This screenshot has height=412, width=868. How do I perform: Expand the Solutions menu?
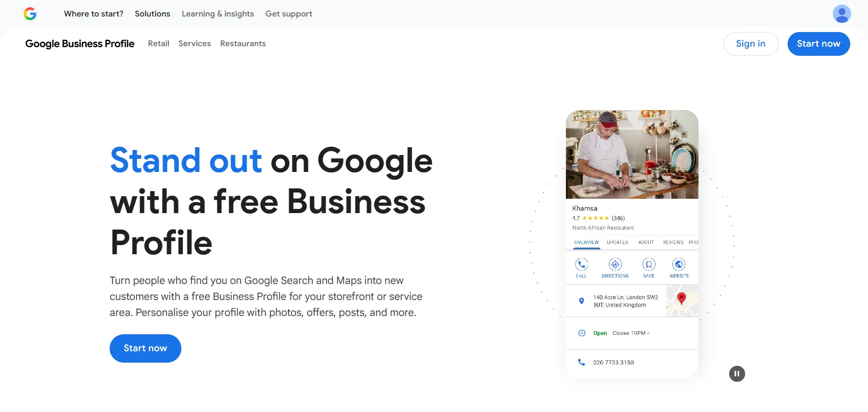tap(152, 14)
